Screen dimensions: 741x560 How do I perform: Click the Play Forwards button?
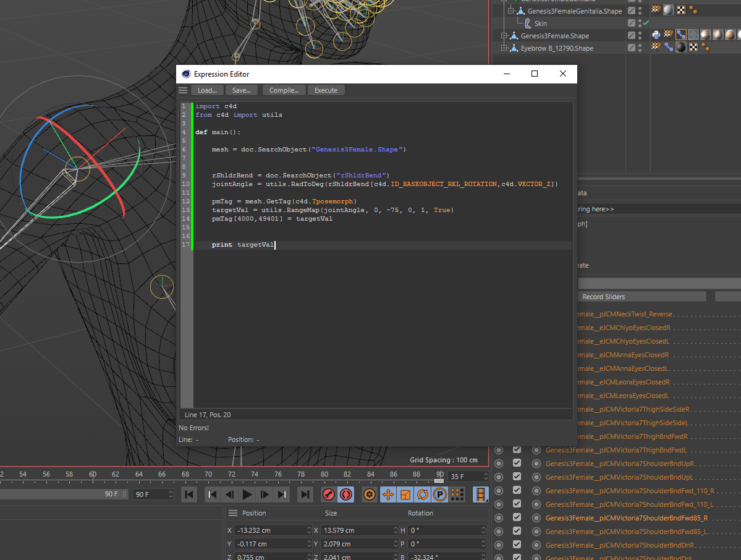(x=247, y=494)
